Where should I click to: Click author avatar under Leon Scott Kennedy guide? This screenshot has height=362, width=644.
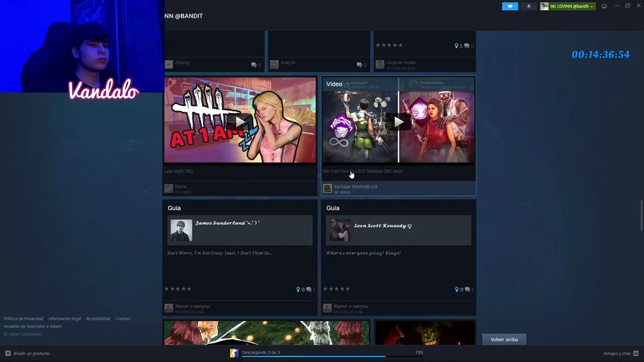327,308
